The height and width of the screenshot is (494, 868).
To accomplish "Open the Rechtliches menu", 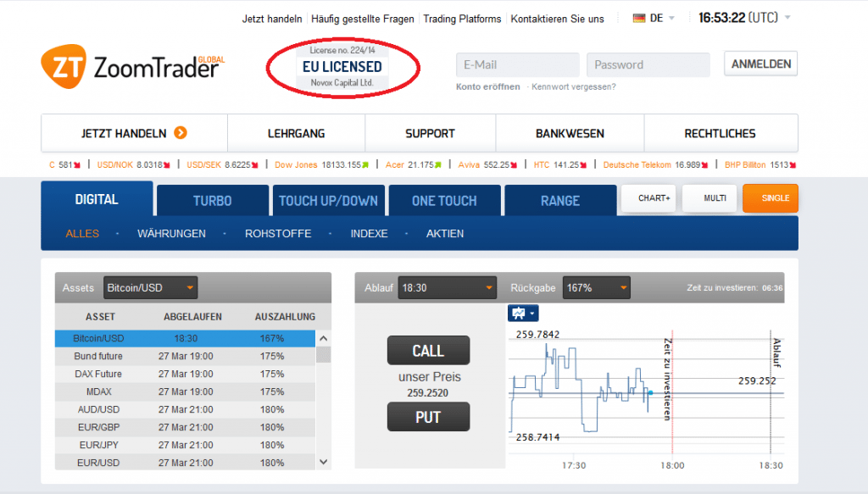I will (721, 133).
